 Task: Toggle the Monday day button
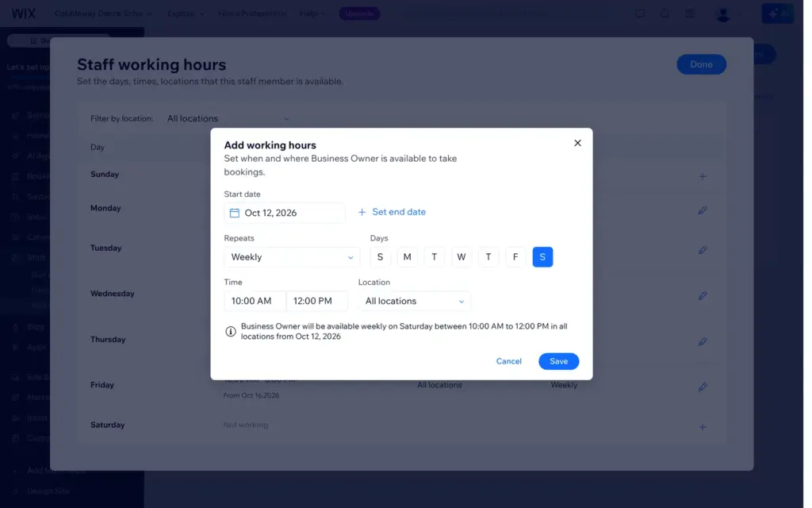coord(407,257)
